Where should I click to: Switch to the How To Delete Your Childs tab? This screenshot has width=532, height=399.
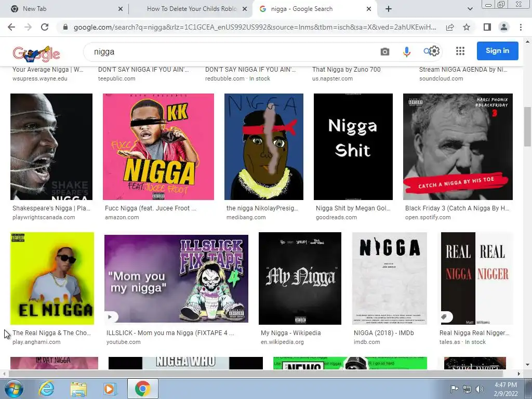click(x=191, y=9)
